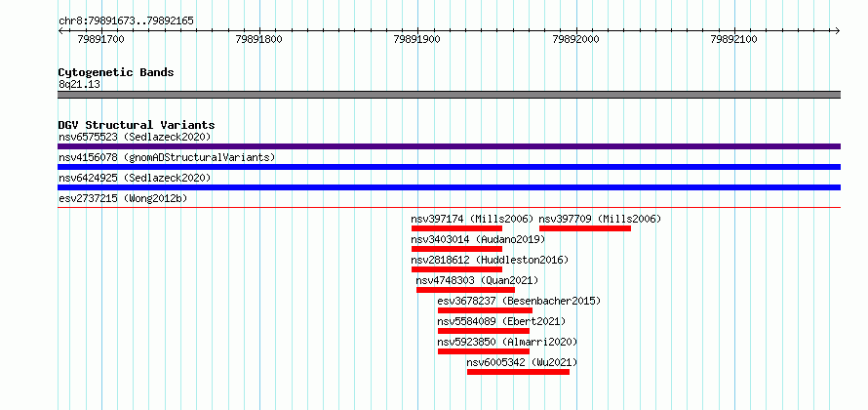Click the red nsv397709 variant bar
Screen dimensions: 868x410
[x=585, y=228]
